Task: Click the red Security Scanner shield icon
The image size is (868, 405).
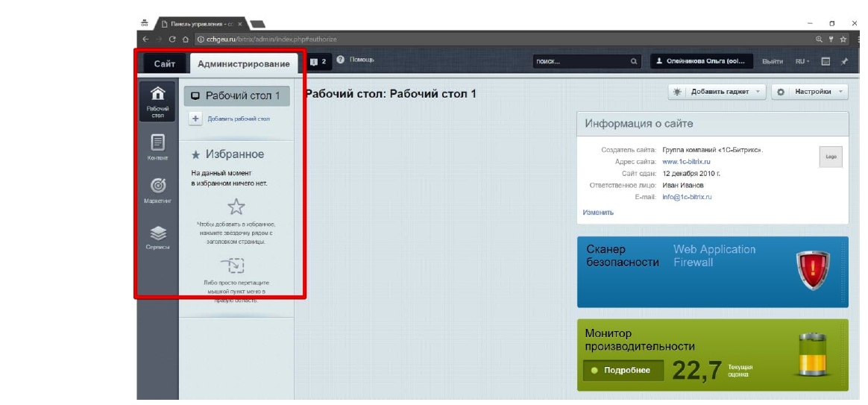Action: (812, 269)
